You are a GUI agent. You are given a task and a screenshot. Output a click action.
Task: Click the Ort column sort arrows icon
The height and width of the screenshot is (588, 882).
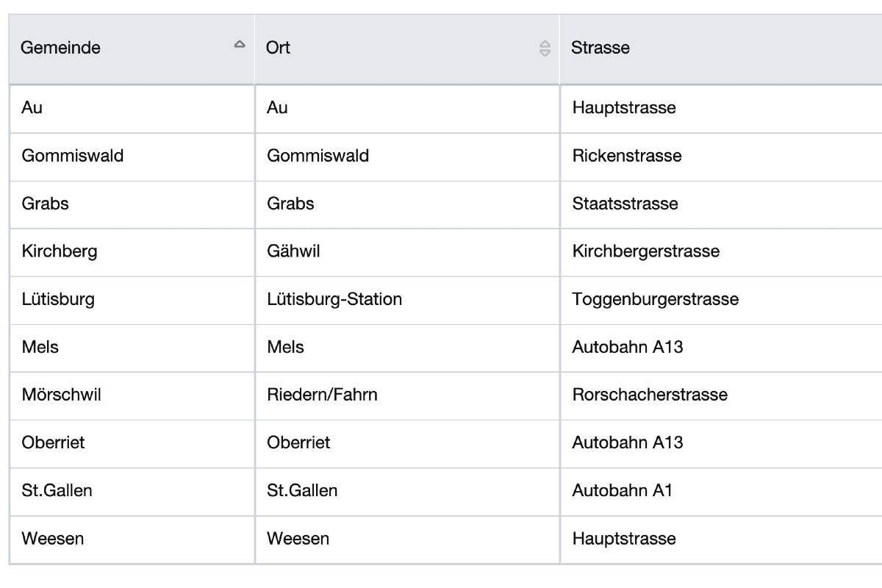pyautogui.click(x=545, y=49)
